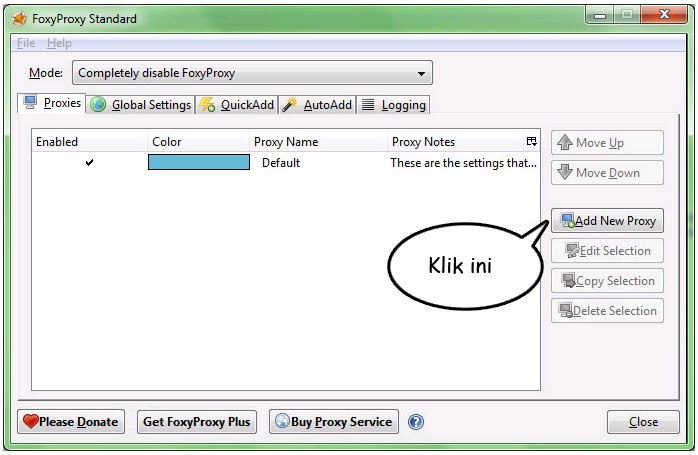Click the blue help question mark icon
Image resolution: width=698 pixels, height=455 pixels.
pos(416,422)
